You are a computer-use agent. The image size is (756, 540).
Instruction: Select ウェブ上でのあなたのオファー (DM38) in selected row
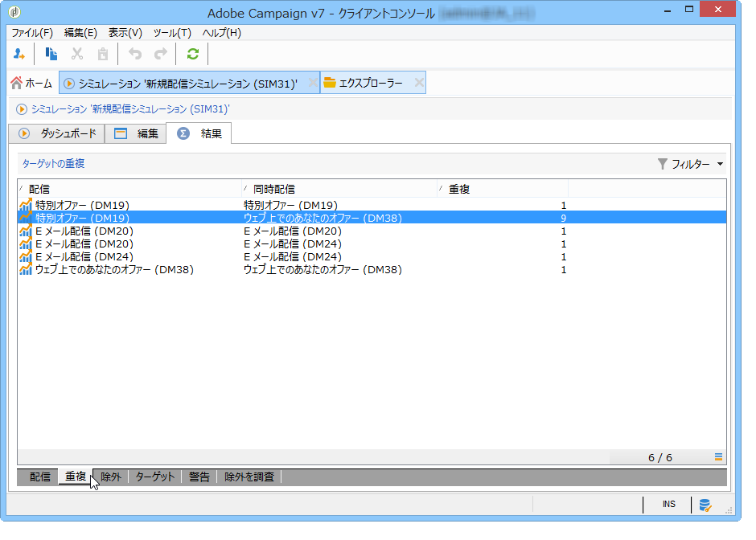[323, 219]
